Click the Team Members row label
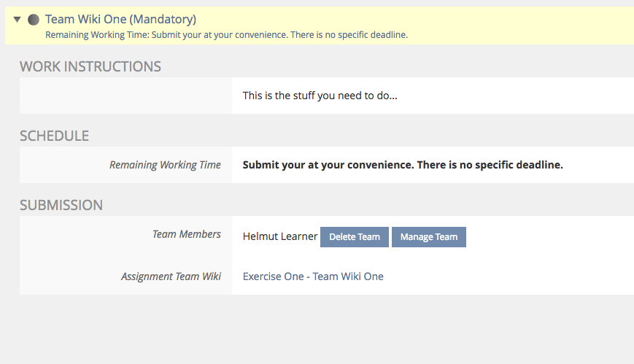Screen dimensions: 634x364 click(x=186, y=234)
